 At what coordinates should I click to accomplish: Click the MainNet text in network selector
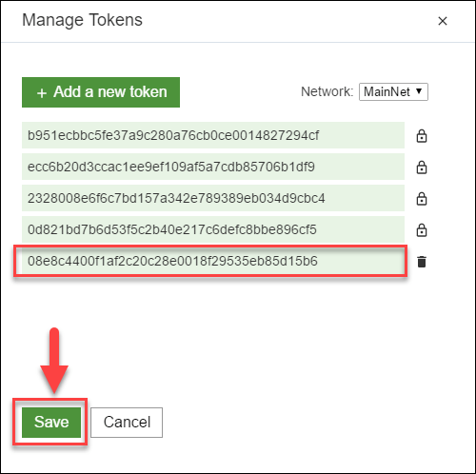point(387,91)
